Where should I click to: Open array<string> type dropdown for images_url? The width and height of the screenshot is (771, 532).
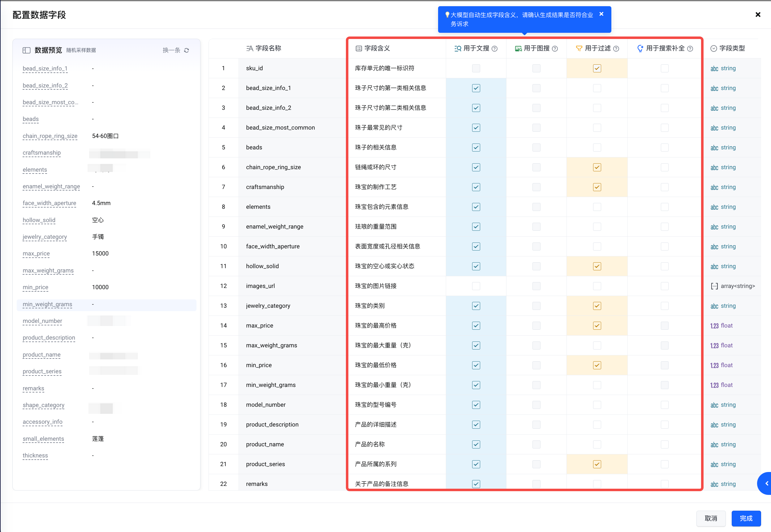(x=733, y=286)
